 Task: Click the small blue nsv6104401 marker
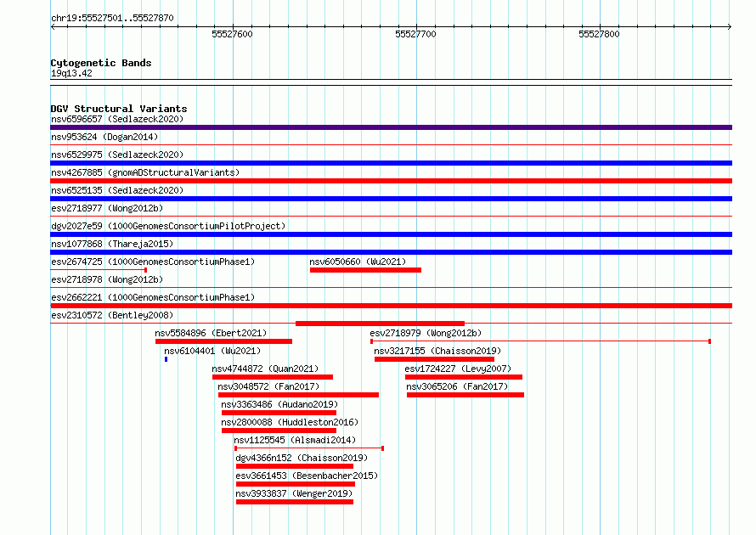166,359
